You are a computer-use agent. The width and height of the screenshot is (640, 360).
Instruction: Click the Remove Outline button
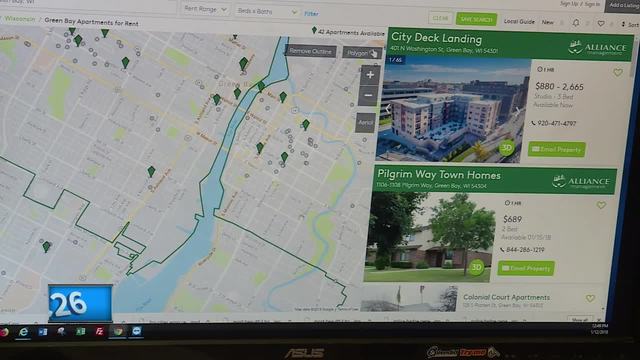coord(311,51)
